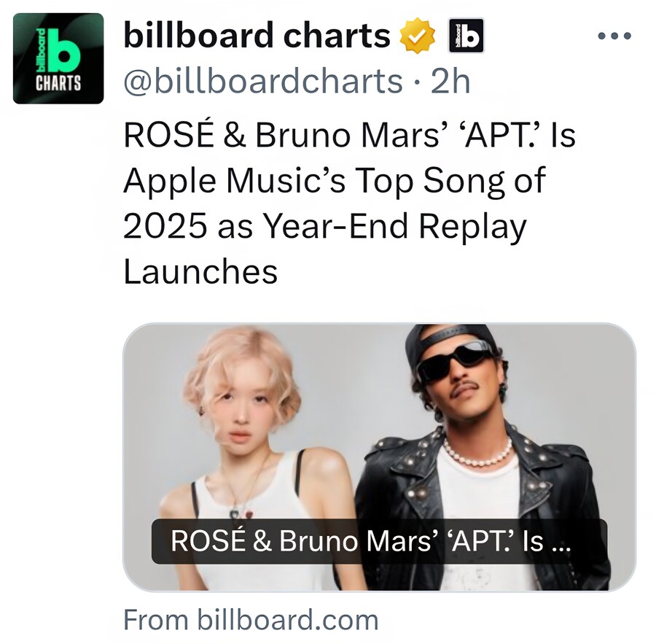Viewport: 656px width, 644px height.
Task: Click the 2h timestamp to open the post
Action: (x=448, y=79)
